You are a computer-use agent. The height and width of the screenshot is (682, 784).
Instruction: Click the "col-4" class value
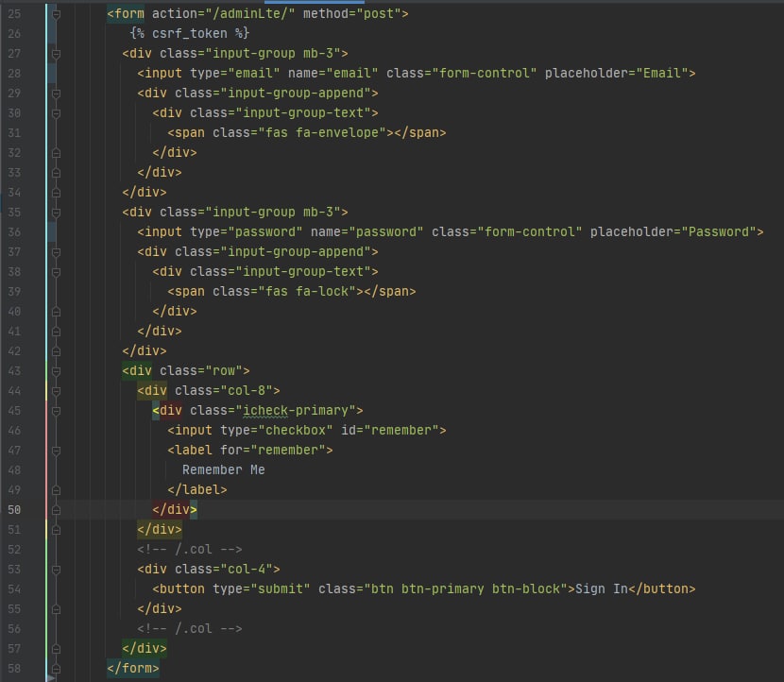(247, 569)
